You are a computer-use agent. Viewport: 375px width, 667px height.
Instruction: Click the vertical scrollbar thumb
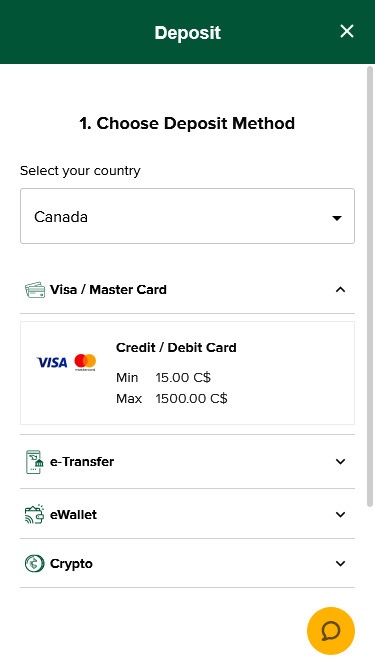(x=370, y=286)
